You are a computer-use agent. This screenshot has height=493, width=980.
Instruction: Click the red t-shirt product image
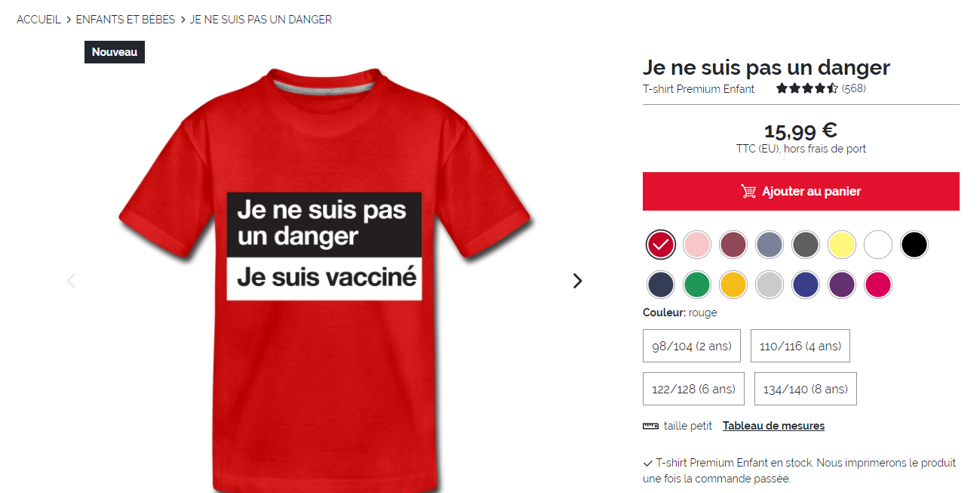[x=325, y=279]
